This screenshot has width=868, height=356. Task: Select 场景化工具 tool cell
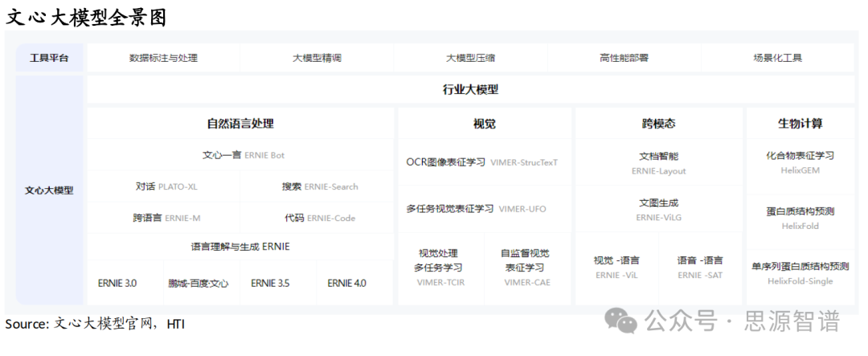(x=778, y=58)
